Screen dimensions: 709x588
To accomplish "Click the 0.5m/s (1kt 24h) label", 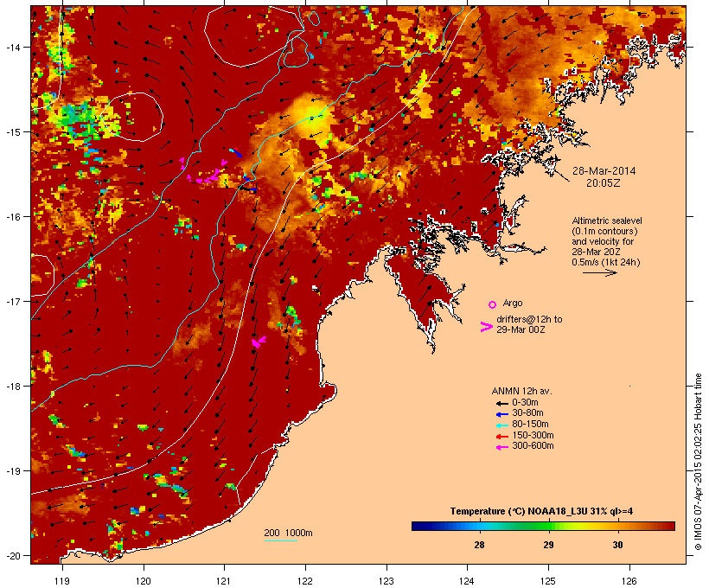I will tap(606, 262).
